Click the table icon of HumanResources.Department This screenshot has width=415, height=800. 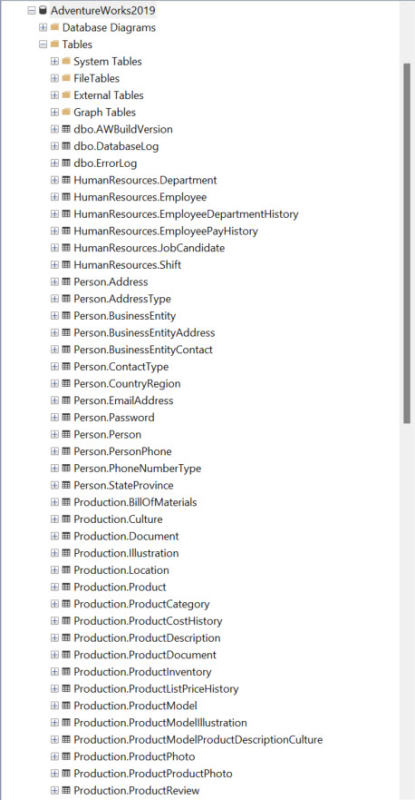(x=66, y=180)
